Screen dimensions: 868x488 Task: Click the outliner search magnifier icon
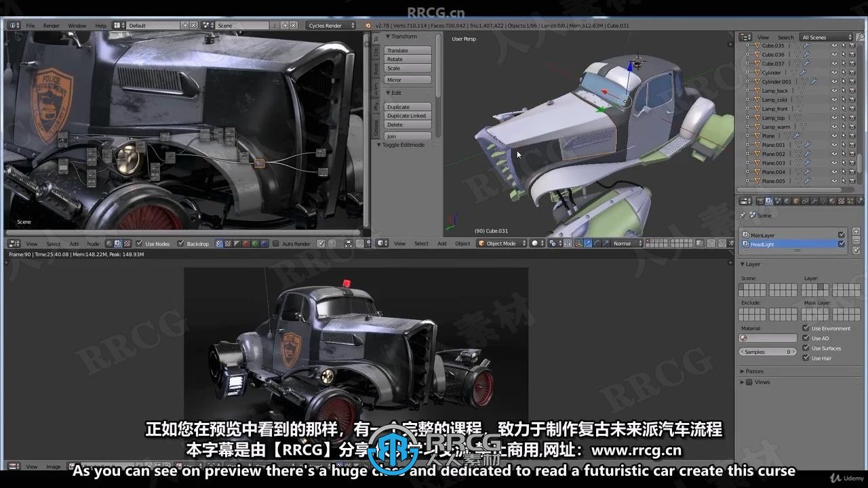[x=860, y=37]
